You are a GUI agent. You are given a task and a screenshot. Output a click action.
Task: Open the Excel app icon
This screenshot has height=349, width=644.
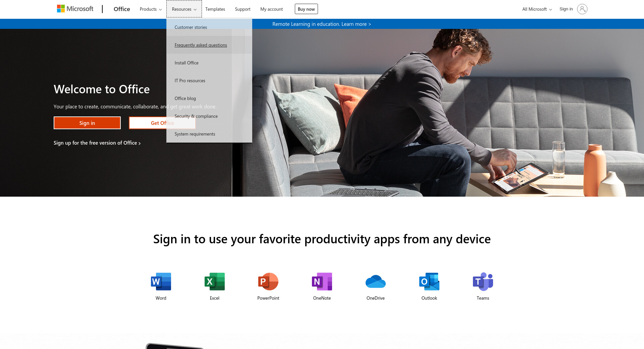[x=215, y=281]
